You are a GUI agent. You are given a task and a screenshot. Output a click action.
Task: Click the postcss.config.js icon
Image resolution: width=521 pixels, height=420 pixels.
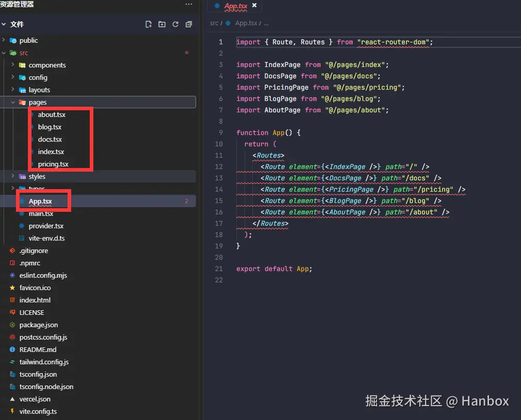click(x=12, y=337)
